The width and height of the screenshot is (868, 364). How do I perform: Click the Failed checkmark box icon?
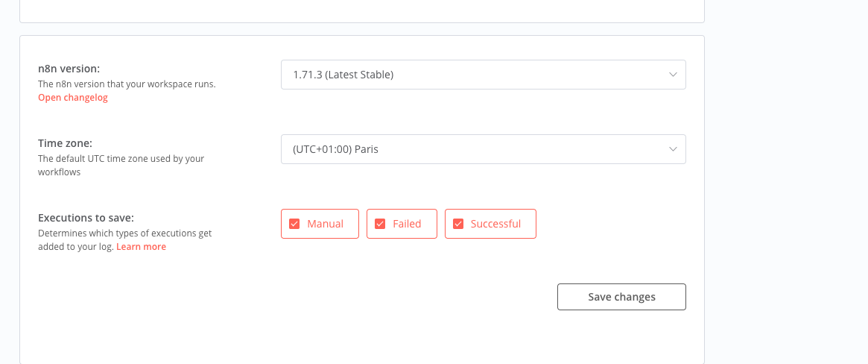(x=380, y=224)
